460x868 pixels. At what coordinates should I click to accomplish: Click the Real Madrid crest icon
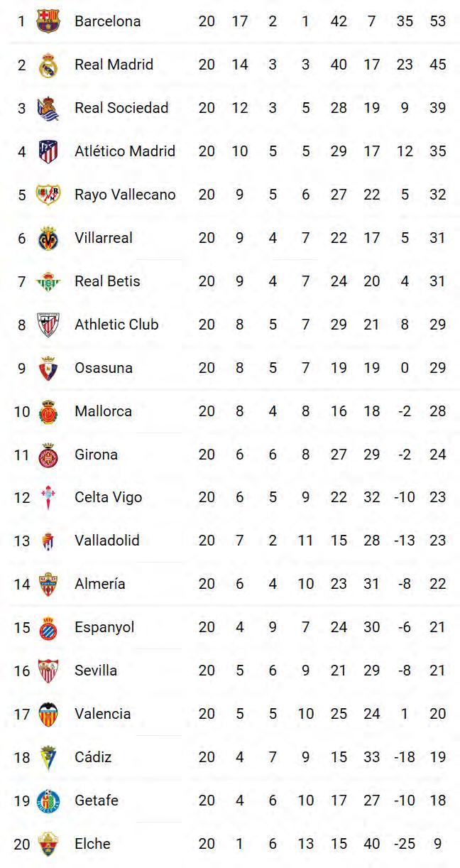tap(48, 65)
